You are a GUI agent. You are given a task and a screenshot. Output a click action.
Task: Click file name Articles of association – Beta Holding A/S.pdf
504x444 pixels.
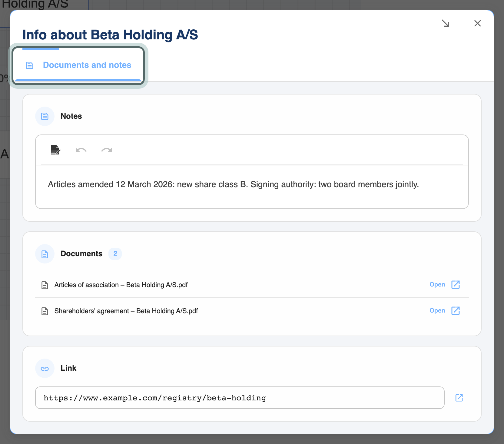coord(121,285)
